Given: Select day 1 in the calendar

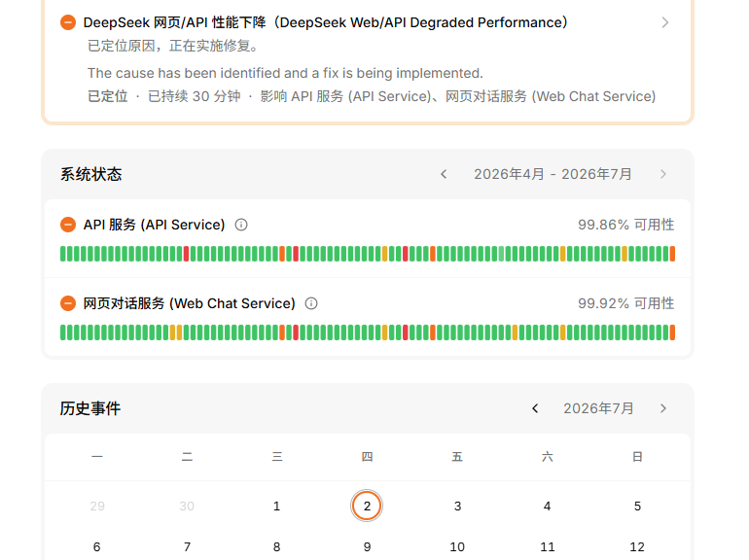Looking at the screenshot, I should (x=276, y=507).
